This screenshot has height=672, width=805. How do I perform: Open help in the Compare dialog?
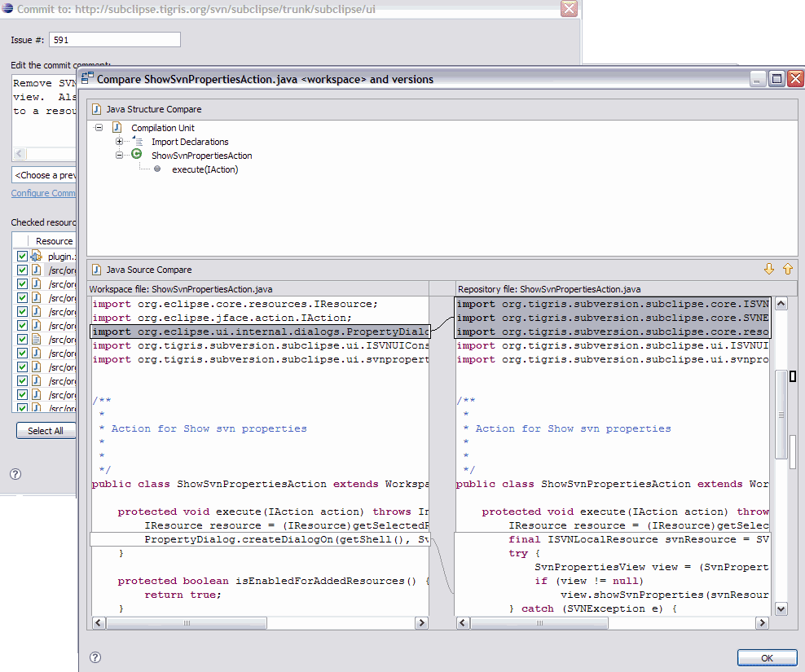click(95, 657)
